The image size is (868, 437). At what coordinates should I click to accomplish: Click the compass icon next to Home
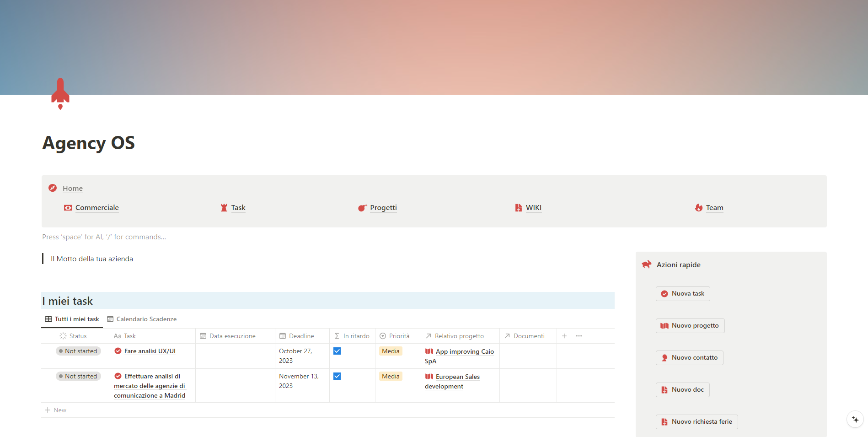coord(53,188)
